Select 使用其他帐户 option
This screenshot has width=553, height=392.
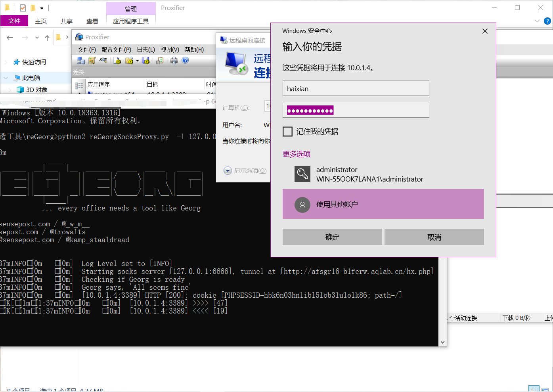[x=383, y=204]
